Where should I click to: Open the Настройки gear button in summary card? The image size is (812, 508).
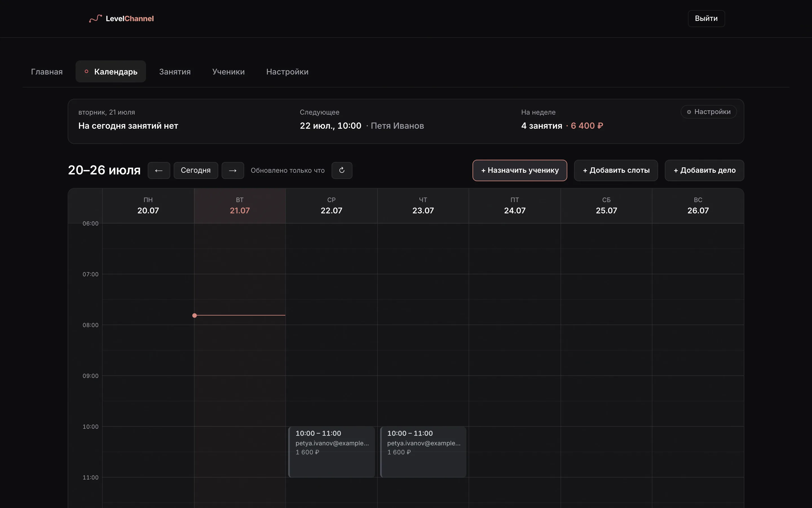(x=708, y=112)
